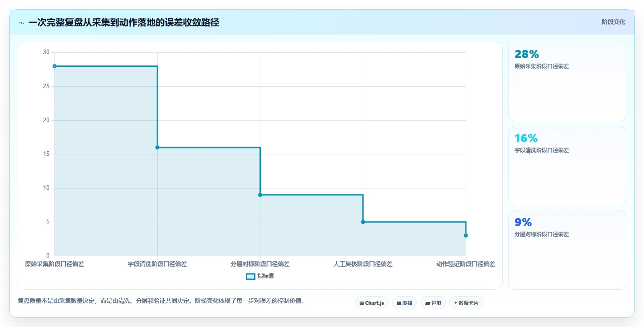Click the lightning icon beside the title
Viewport: 644px width, 327px height.
21,23
